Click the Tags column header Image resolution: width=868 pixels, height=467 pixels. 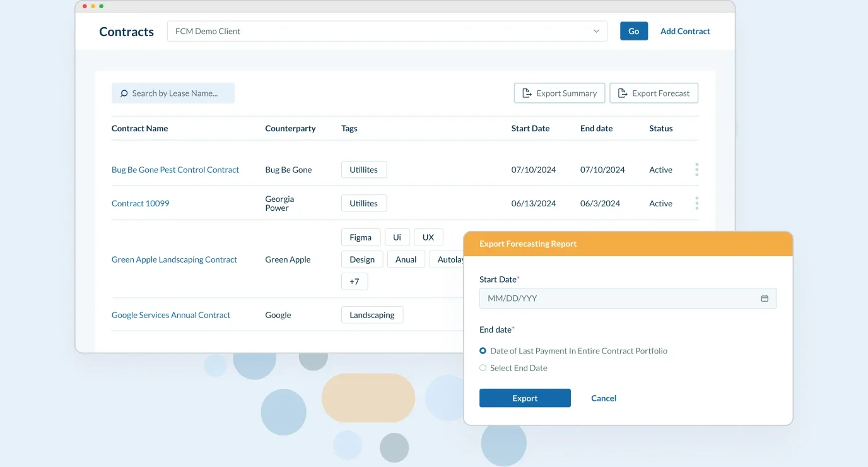(x=349, y=128)
